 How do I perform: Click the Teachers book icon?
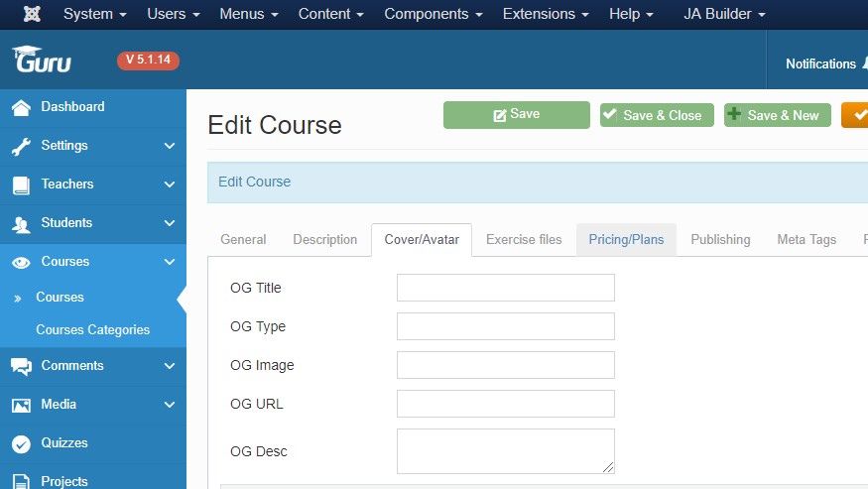click(21, 184)
